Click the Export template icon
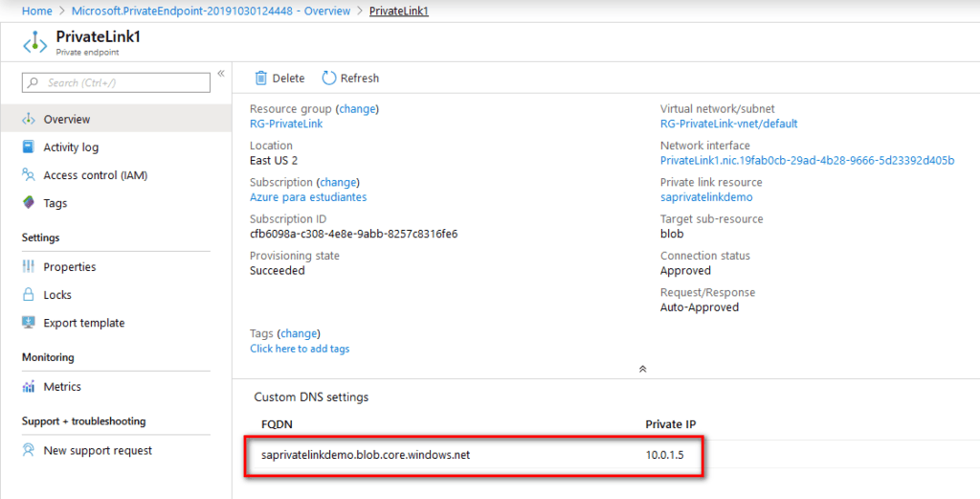Screen dimensions: 980x499 coord(28,323)
